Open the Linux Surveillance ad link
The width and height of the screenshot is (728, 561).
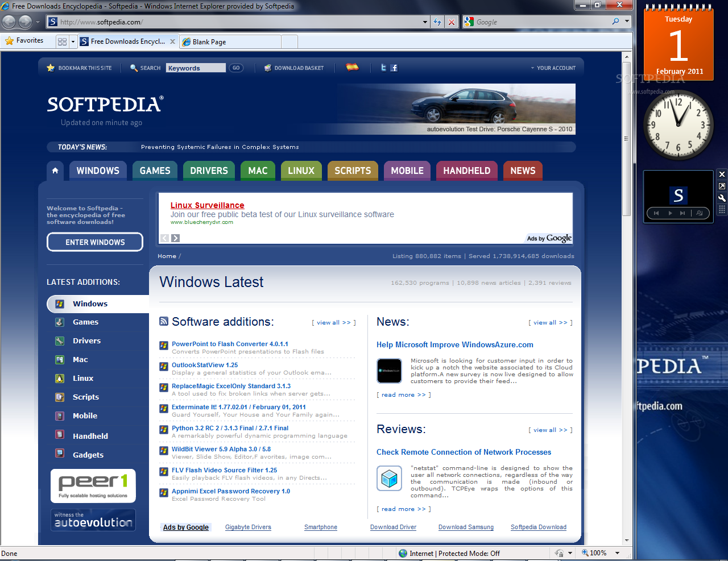tap(207, 205)
